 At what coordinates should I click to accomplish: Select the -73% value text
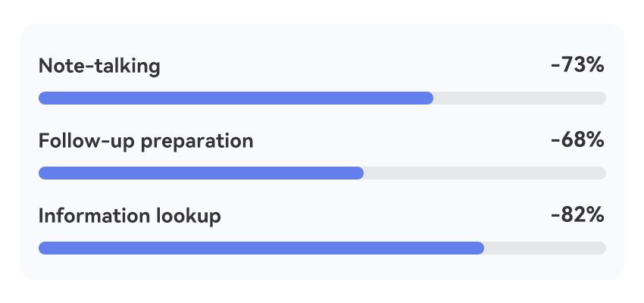(x=577, y=65)
